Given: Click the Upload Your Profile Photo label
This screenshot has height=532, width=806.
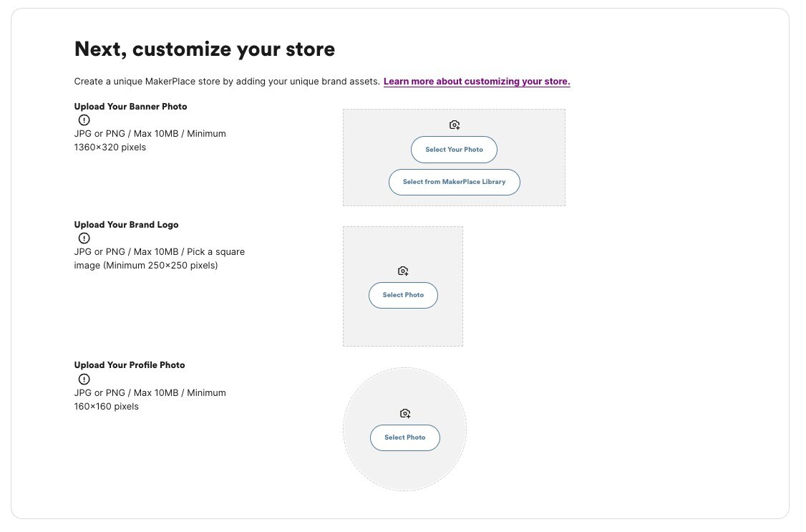Looking at the screenshot, I should coord(130,364).
